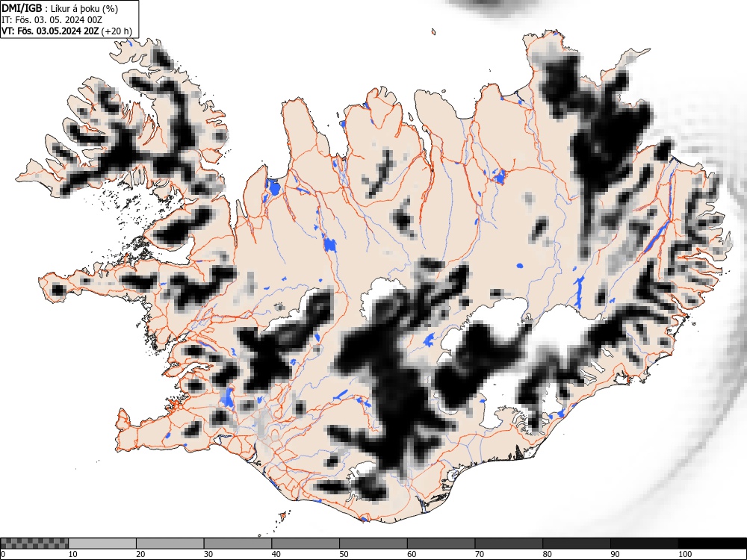This screenshot has height=560, width=747.
Task: Select the 90–100 legend swatch
Action: point(644,544)
